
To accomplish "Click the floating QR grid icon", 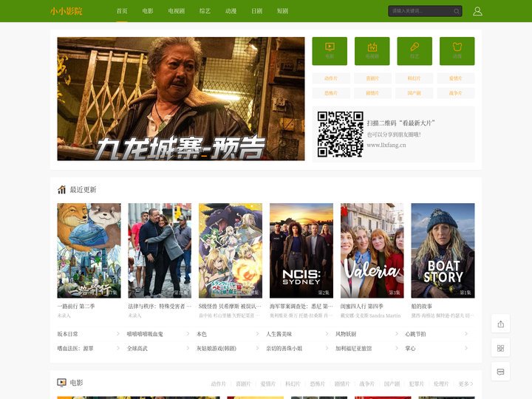I will tap(500, 348).
